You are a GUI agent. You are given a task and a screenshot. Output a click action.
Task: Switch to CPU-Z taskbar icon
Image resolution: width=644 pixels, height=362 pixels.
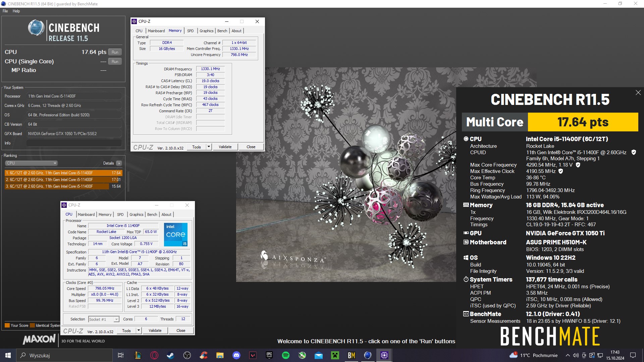(x=384, y=355)
